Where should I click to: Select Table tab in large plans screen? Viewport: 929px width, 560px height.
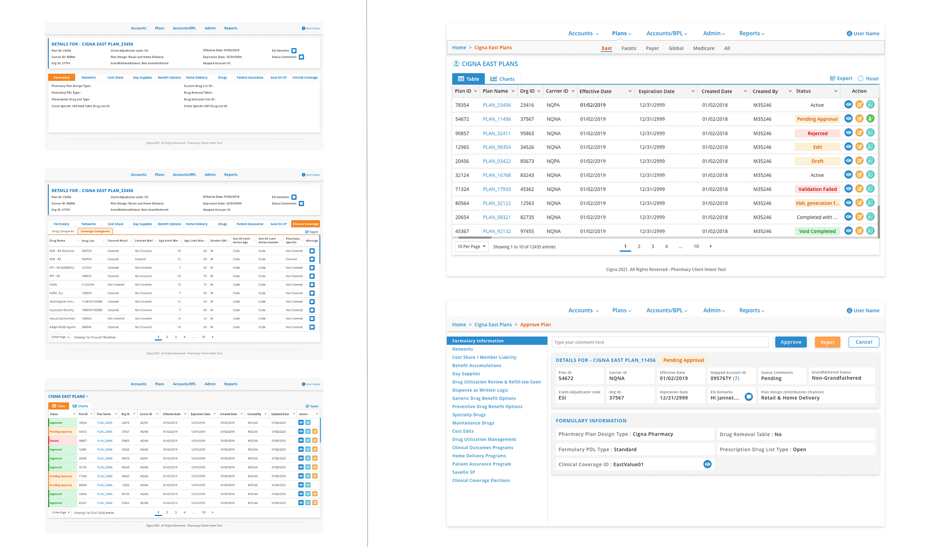(x=468, y=79)
